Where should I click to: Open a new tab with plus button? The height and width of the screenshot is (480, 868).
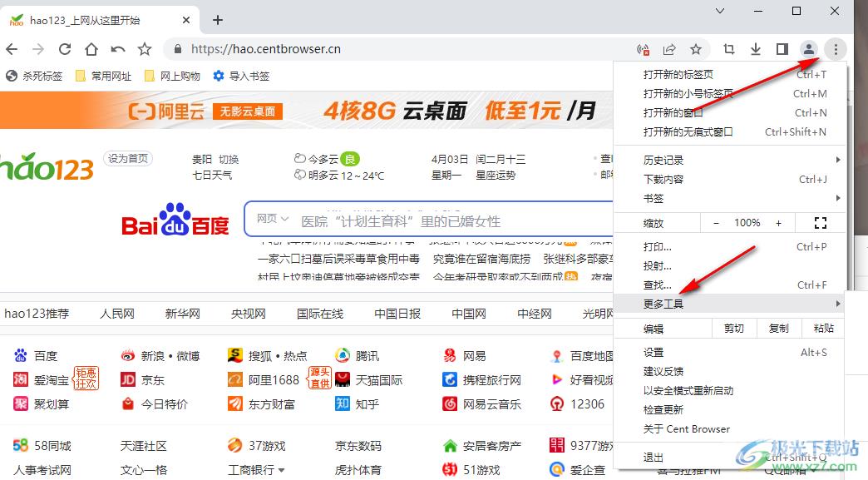point(218,20)
